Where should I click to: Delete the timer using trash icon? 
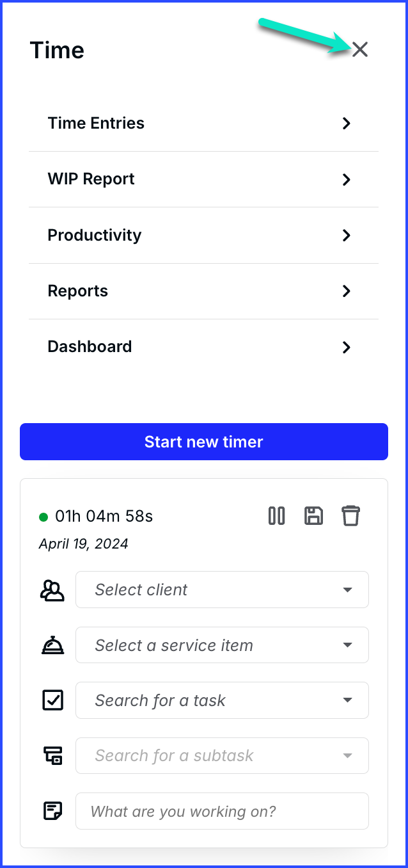pyautogui.click(x=350, y=516)
